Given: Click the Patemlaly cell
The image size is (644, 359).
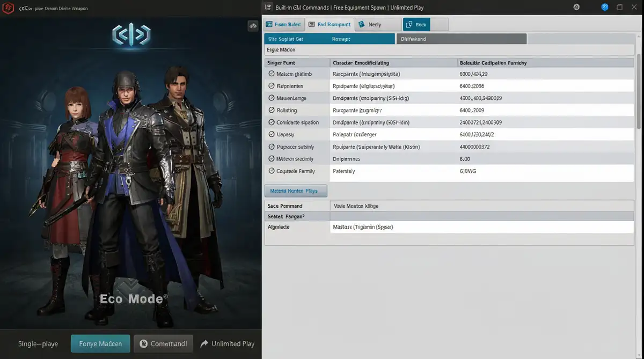Looking at the screenshot, I should 344,171.
